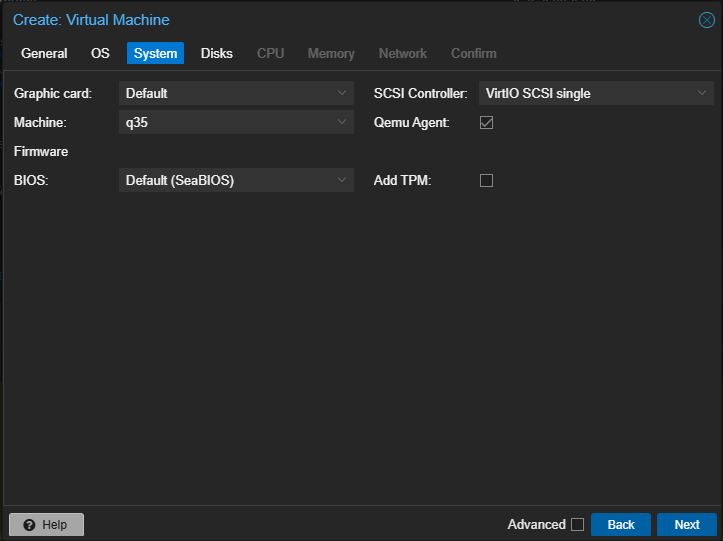Expand the Machine type dropdown arrow
This screenshot has width=723, height=541.
click(342, 122)
